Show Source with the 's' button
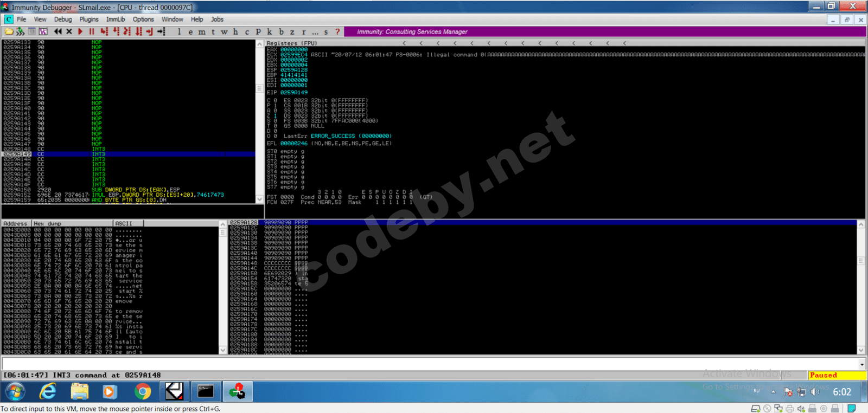Viewport: 868px width, 413px height. point(326,32)
